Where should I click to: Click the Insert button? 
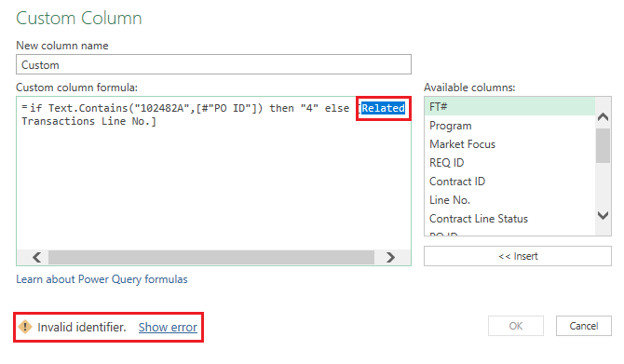[517, 256]
